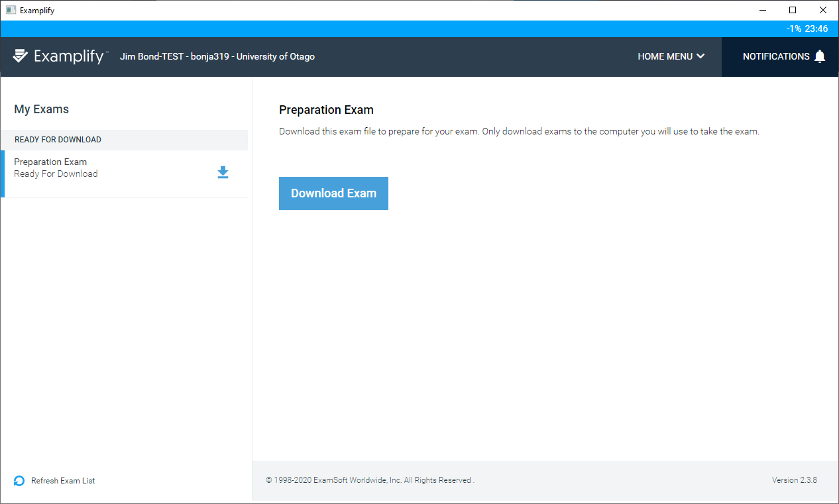Click the Version 2.3.8 label
This screenshot has width=839, height=504.
tap(794, 480)
